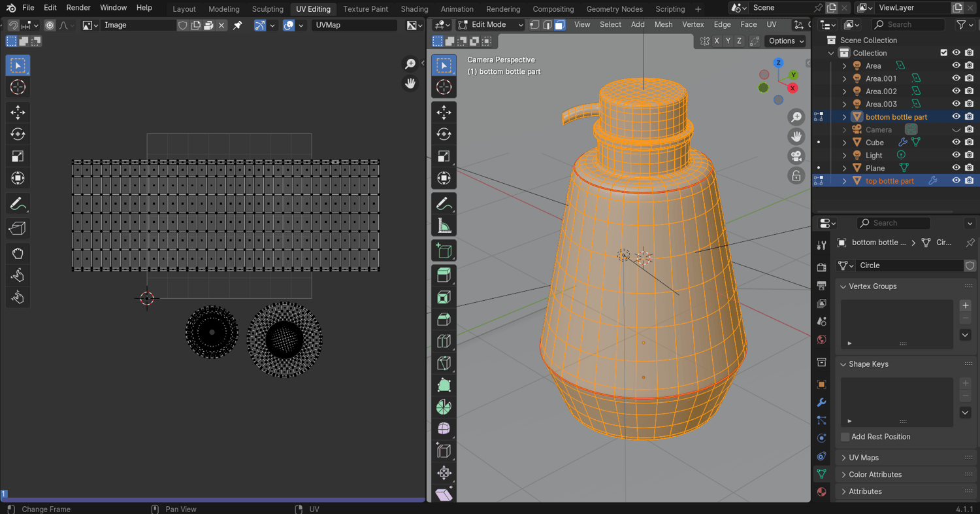Activate the Grab tool in UV editor

18,253
